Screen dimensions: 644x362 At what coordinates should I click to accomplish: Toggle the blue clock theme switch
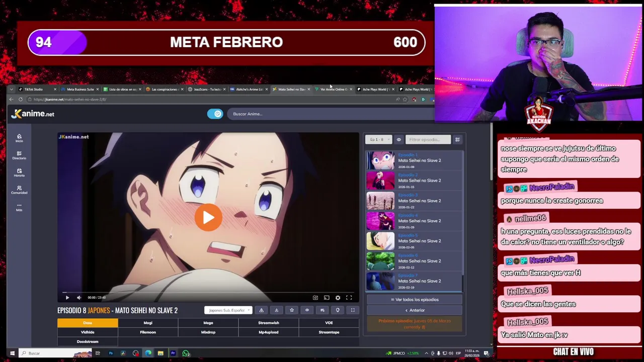(x=215, y=114)
